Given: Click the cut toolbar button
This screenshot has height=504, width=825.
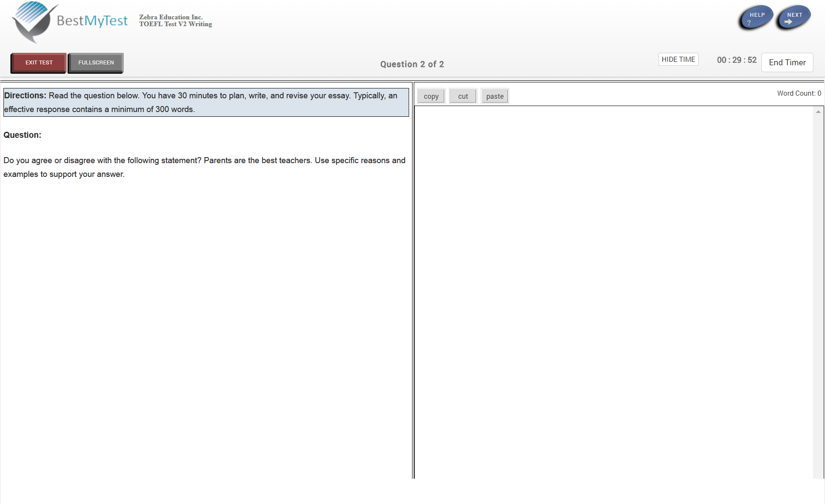Looking at the screenshot, I should [x=463, y=96].
